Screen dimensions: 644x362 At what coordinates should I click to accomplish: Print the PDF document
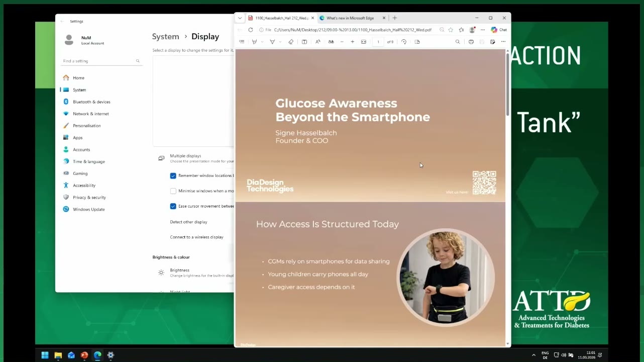[x=471, y=42]
